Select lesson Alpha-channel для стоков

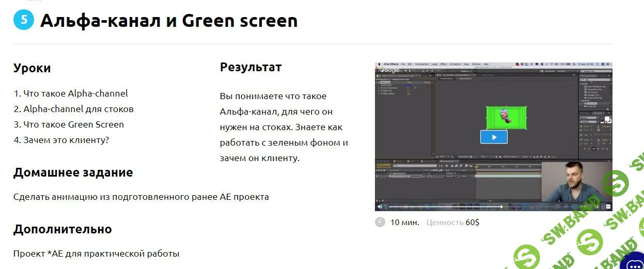point(73,109)
